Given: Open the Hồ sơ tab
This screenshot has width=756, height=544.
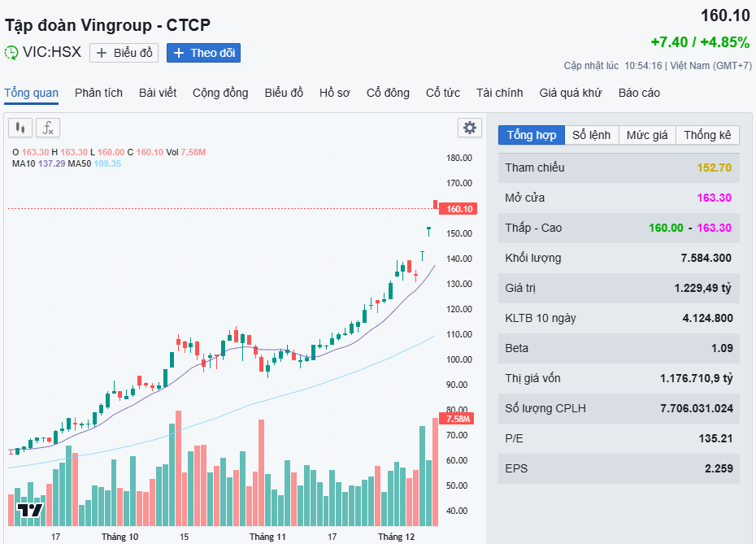Looking at the screenshot, I should click(x=335, y=93).
